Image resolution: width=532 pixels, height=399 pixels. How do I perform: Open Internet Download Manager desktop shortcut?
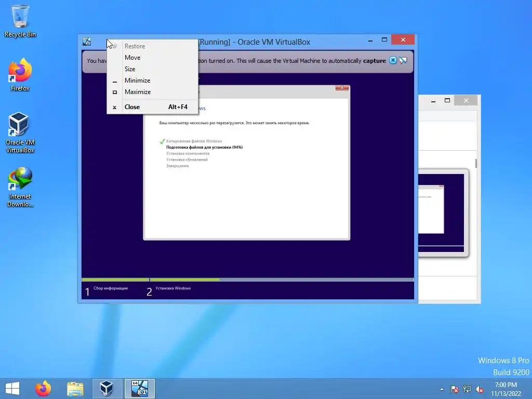coord(20,187)
